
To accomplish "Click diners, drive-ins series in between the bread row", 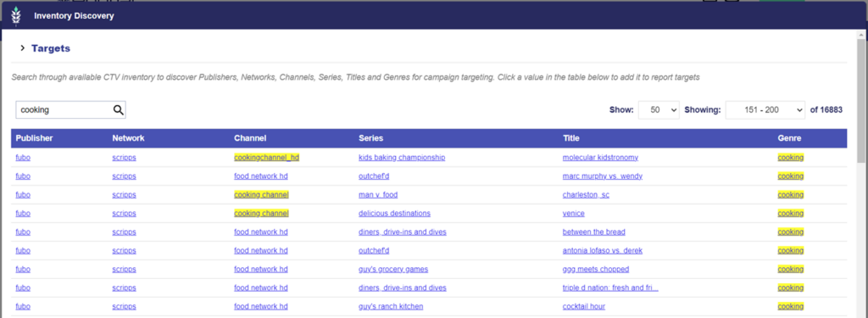I will click(x=403, y=232).
